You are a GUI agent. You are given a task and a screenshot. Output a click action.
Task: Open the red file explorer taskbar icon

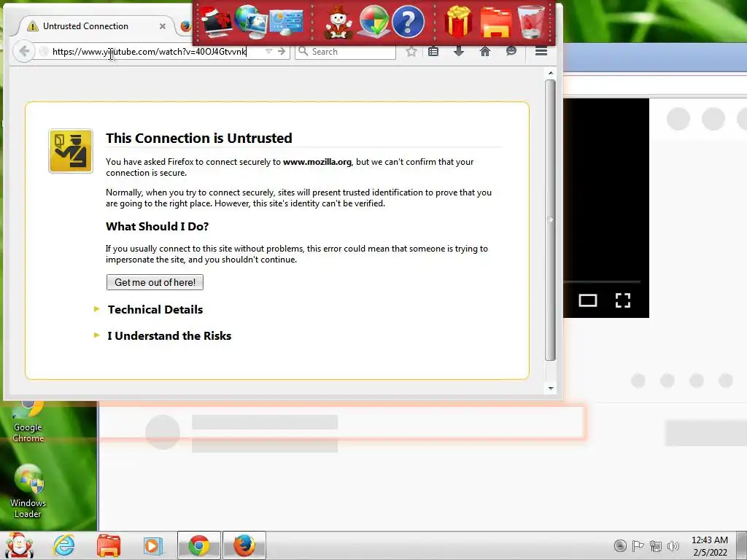click(x=109, y=545)
